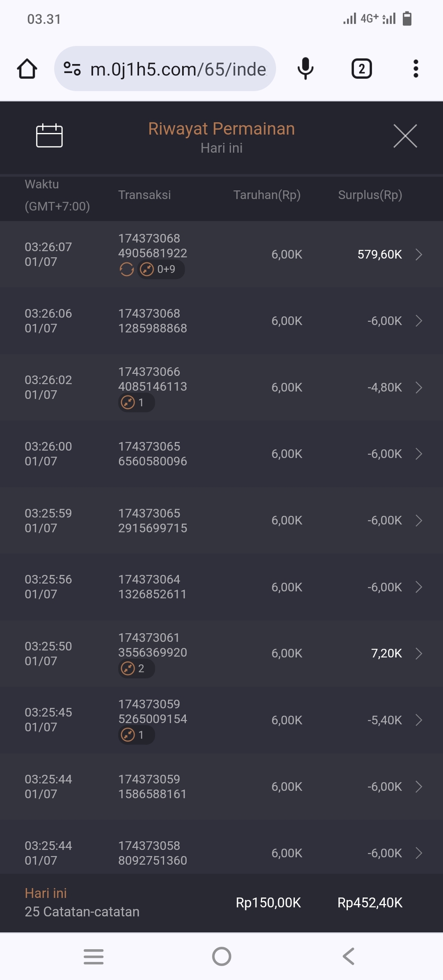Tap the 0+9 badge on first transaction
This screenshot has height=980, width=443.
[161, 270]
